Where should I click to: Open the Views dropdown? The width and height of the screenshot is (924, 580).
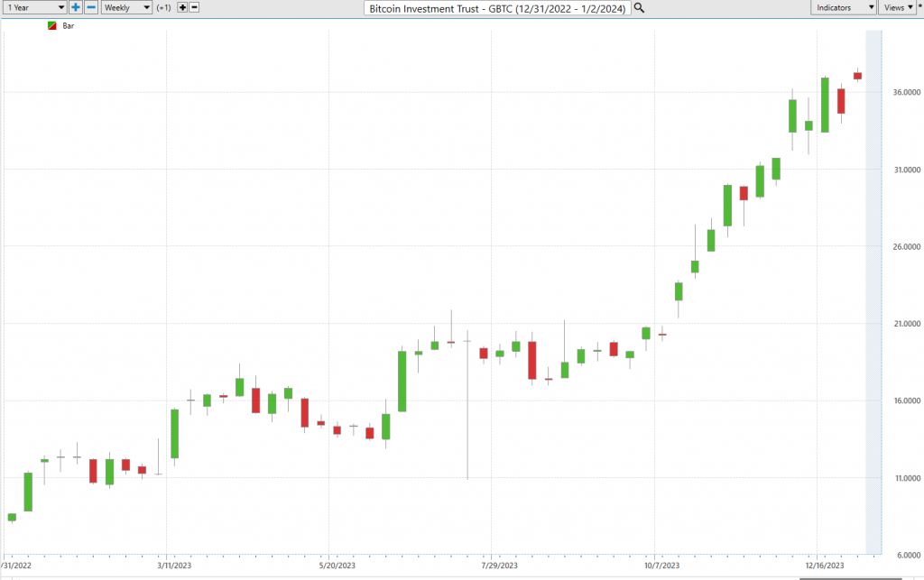pyautogui.click(x=898, y=7)
